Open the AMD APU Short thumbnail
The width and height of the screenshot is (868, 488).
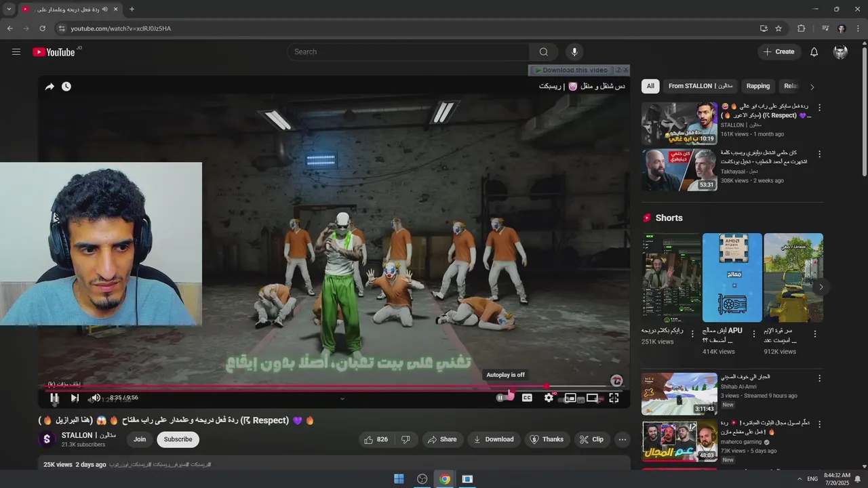[x=732, y=277]
